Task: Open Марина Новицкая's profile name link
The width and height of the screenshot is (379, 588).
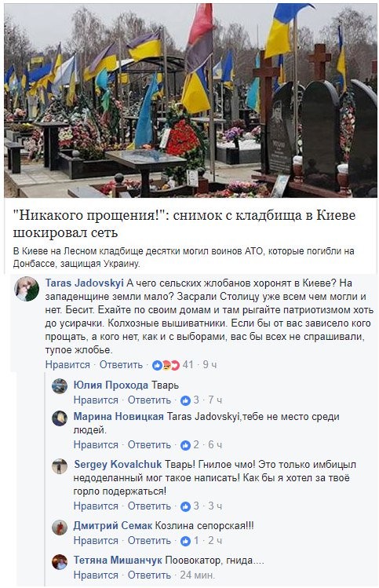Action: [x=118, y=417]
